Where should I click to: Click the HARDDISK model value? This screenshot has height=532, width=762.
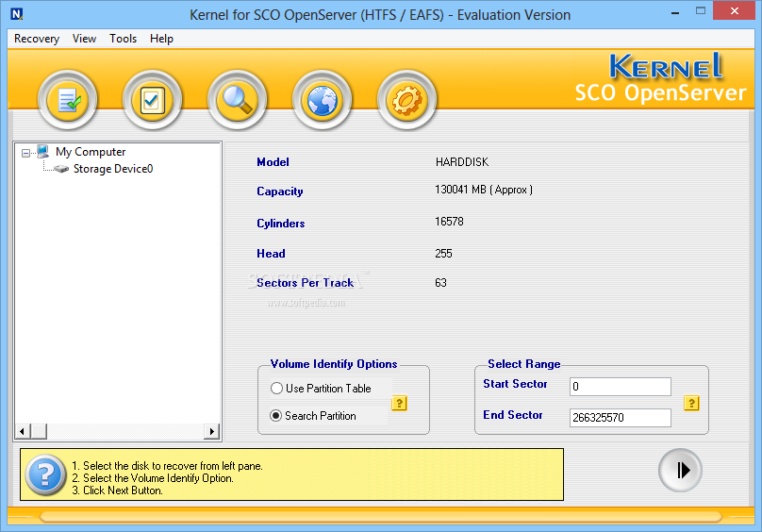coord(462,162)
